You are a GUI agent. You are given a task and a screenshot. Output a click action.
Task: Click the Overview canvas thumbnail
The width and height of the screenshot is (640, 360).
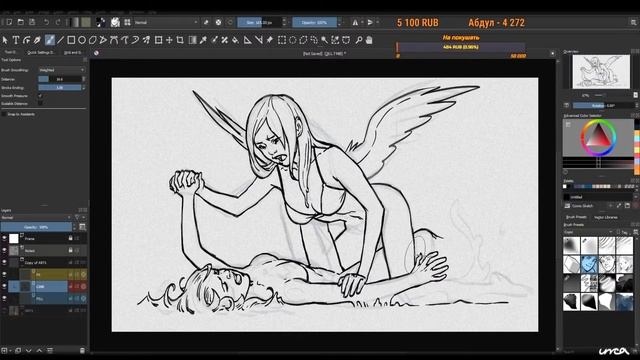coord(601,72)
